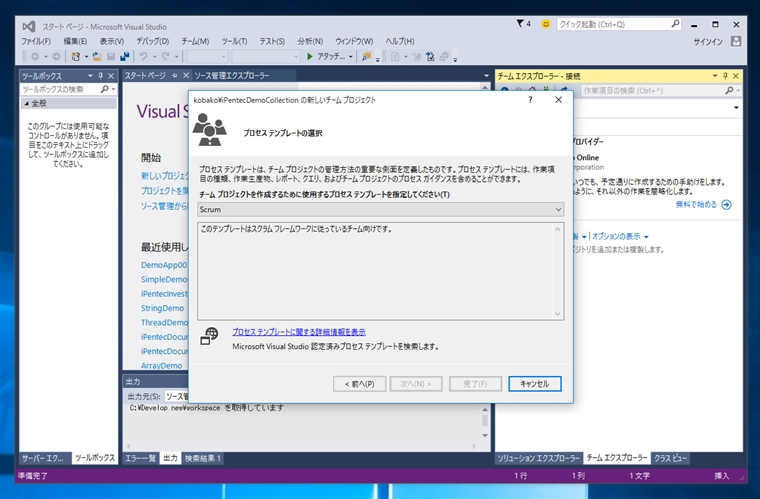Screen dimensions: 760x499
Task: Click the save all disks icon
Action: click(125, 57)
